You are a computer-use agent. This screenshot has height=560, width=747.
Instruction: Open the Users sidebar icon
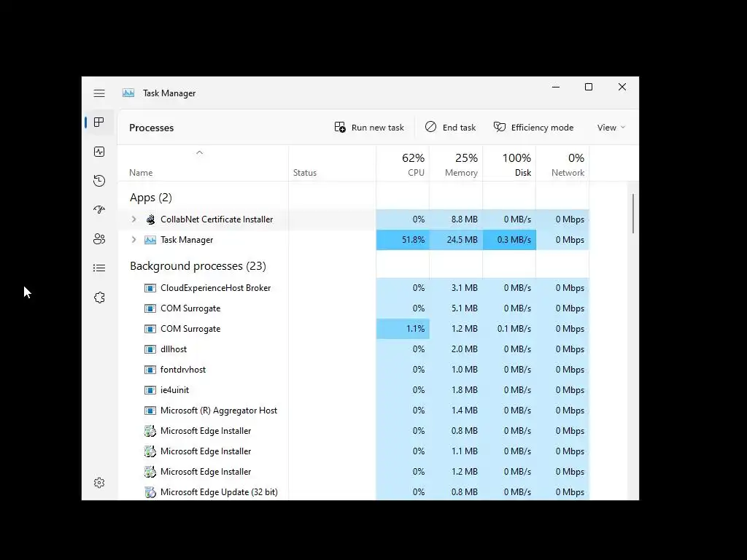tap(99, 239)
